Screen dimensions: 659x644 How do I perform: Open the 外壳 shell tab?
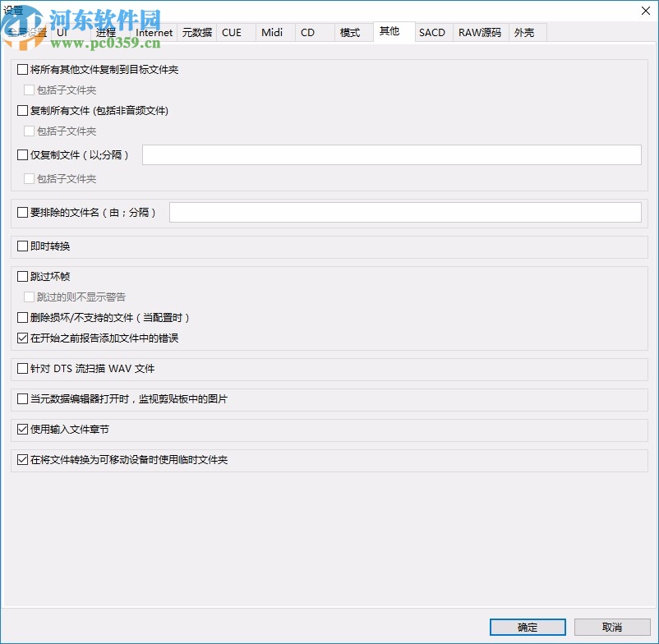525,33
